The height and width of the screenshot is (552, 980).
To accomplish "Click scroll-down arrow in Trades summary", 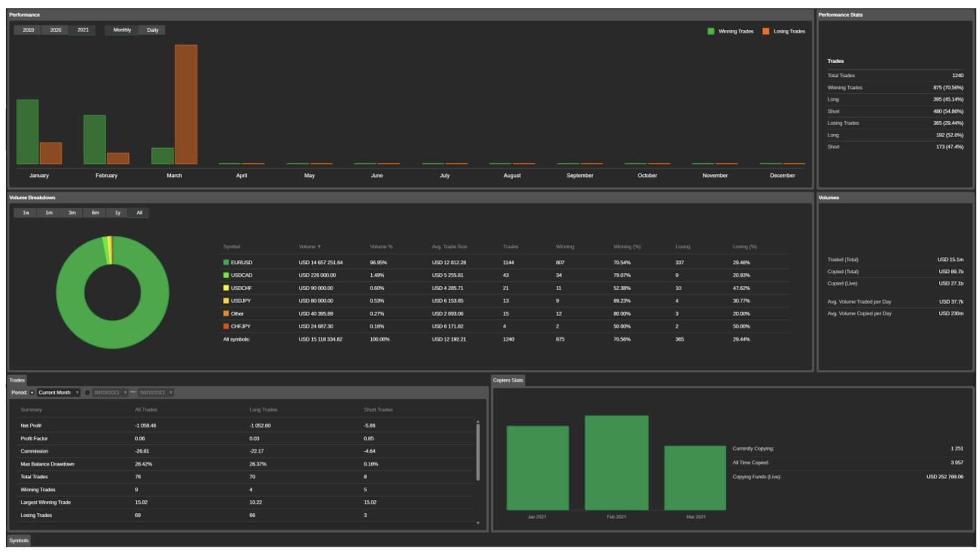I will coord(478,523).
